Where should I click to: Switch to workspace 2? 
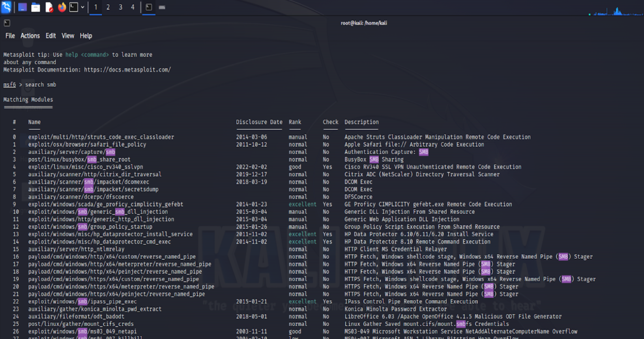pyautogui.click(x=108, y=7)
